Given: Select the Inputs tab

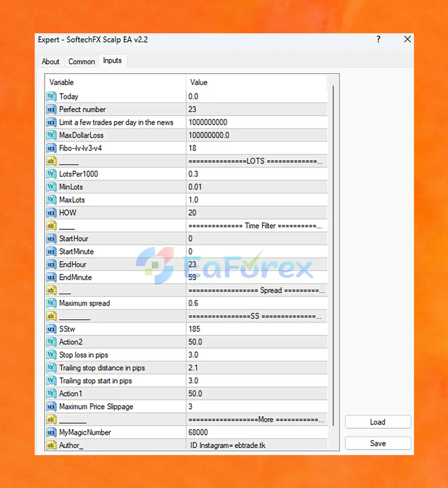Looking at the screenshot, I should pos(112,61).
